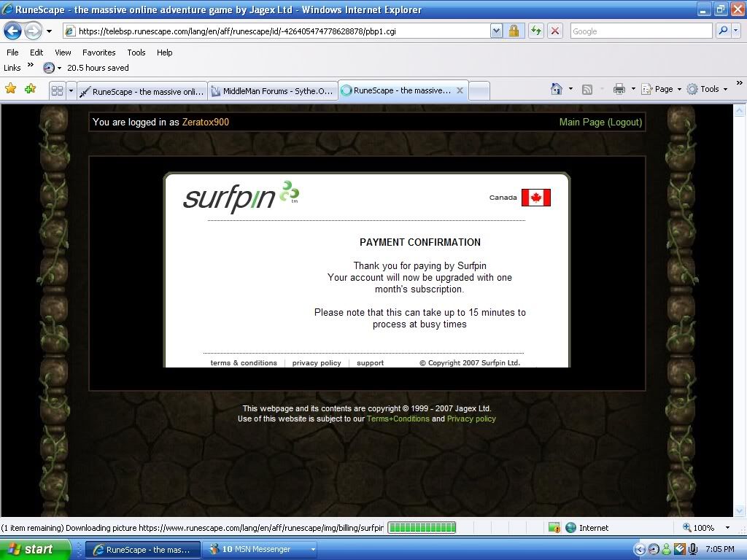Image resolution: width=747 pixels, height=560 pixels.
Task: Click the Add to Favorites star-plus icon
Action: pos(30,89)
